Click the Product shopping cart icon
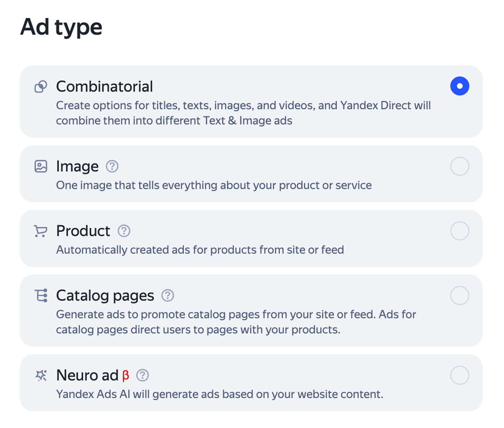The height and width of the screenshot is (428, 504). click(x=41, y=231)
